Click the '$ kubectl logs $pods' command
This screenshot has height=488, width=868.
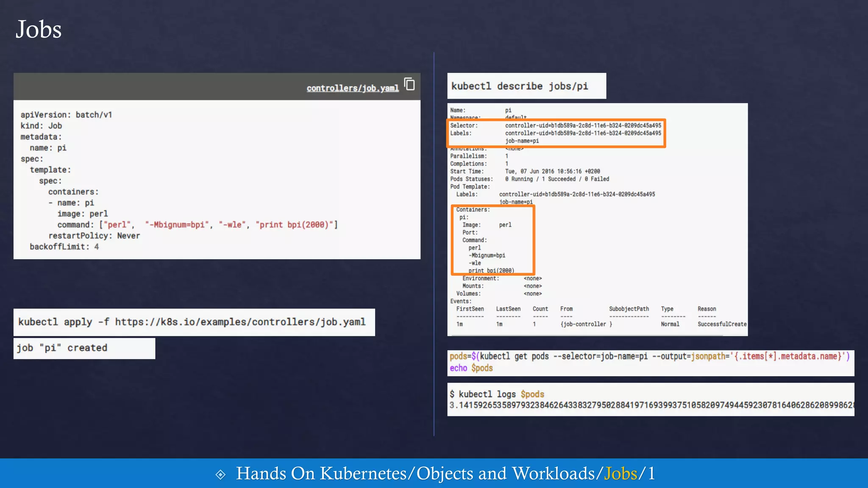tap(497, 394)
